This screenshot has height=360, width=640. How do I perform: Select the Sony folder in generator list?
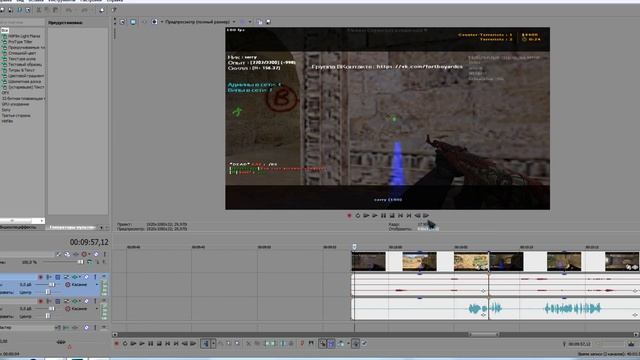pos(6,110)
